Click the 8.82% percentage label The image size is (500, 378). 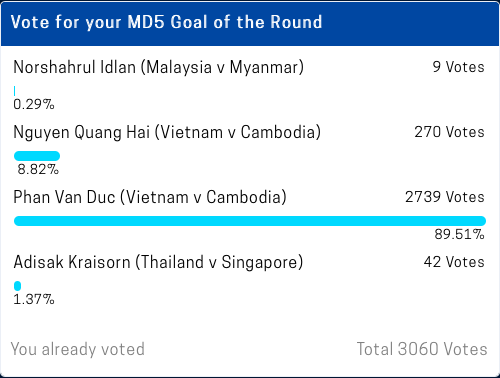[38, 170]
